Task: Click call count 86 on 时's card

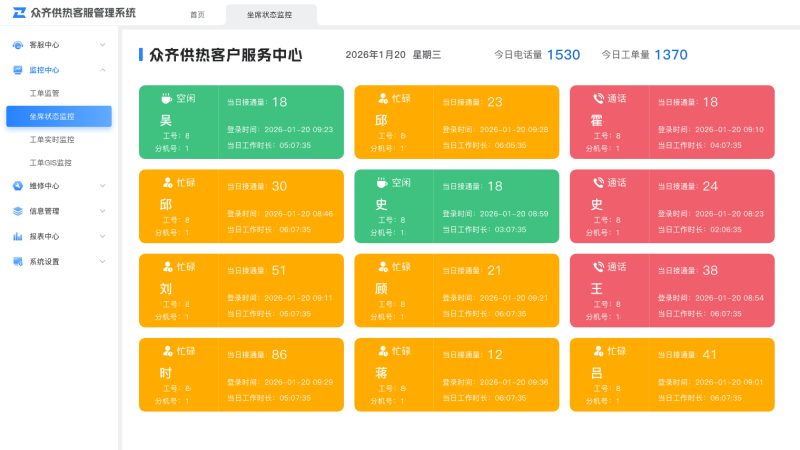Action: click(x=279, y=355)
